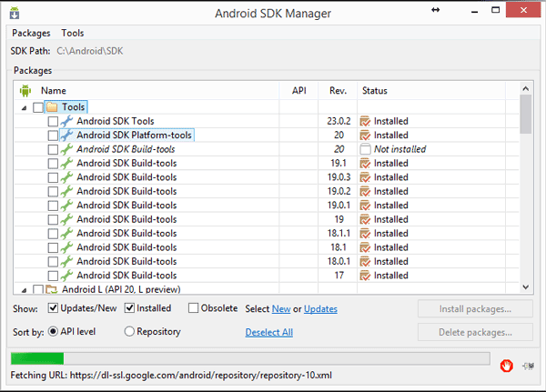The height and width of the screenshot is (392, 546).
Task: Collapse the Tools tree group
Action: click(x=24, y=108)
